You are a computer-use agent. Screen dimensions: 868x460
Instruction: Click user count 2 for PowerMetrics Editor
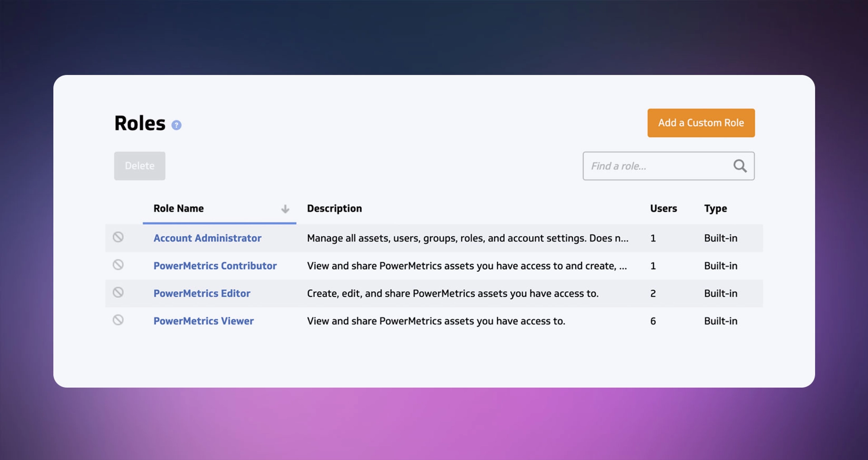click(653, 294)
